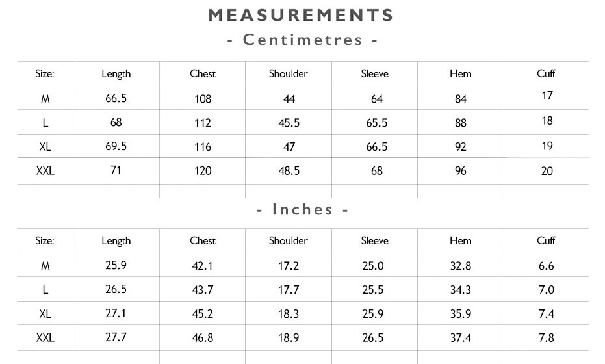Click the 112 chest value for L
This screenshot has width=605, height=364.
[203, 123]
